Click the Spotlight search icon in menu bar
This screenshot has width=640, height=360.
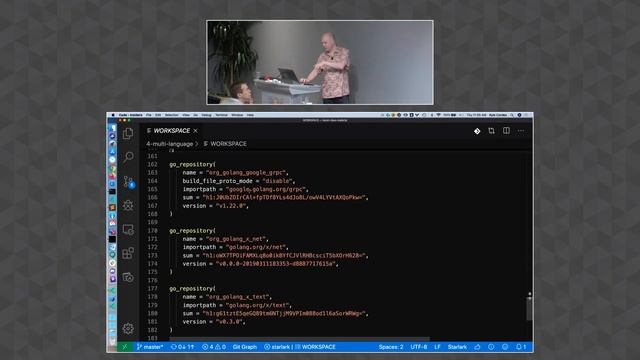pyautogui.click(x=512, y=115)
